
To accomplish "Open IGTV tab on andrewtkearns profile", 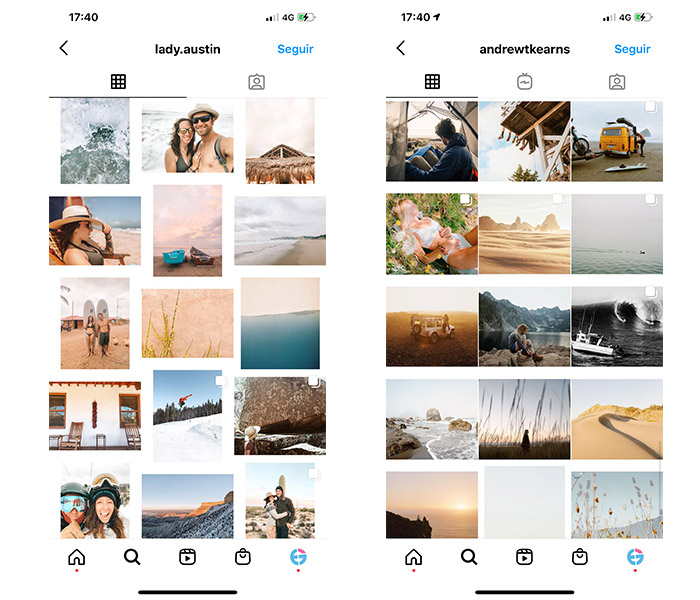I will 525,82.
